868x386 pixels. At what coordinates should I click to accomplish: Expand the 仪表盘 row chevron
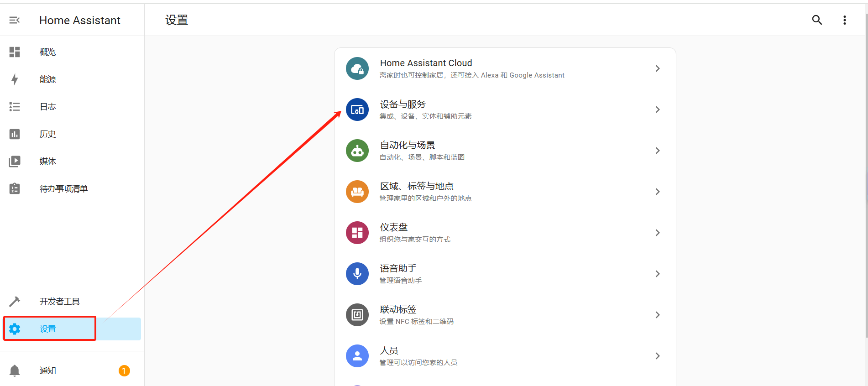coord(658,233)
